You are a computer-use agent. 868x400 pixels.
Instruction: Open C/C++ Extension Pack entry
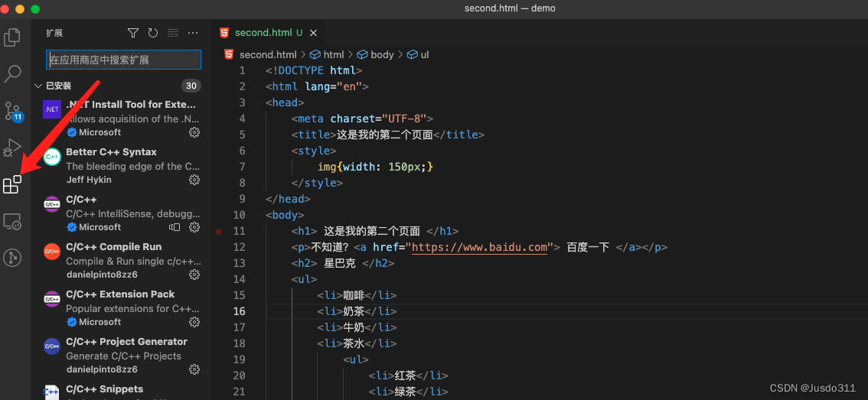(122, 307)
